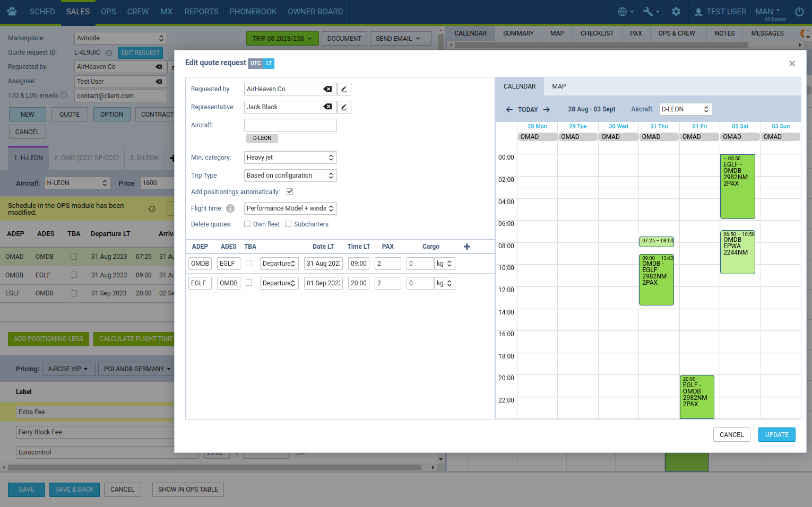
Task: Click the edit pencil next to Requested by
Action: pos(344,89)
